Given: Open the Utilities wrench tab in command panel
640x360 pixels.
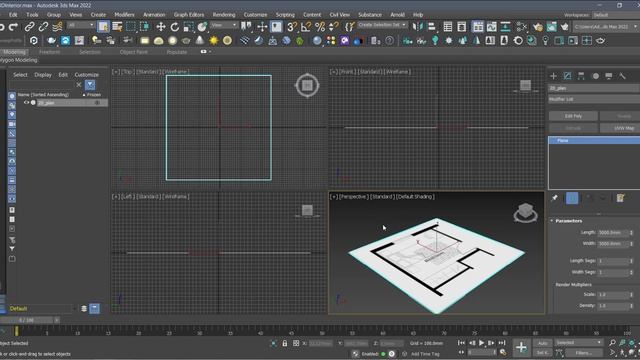Looking at the screenshot, I should click(622, 76).
